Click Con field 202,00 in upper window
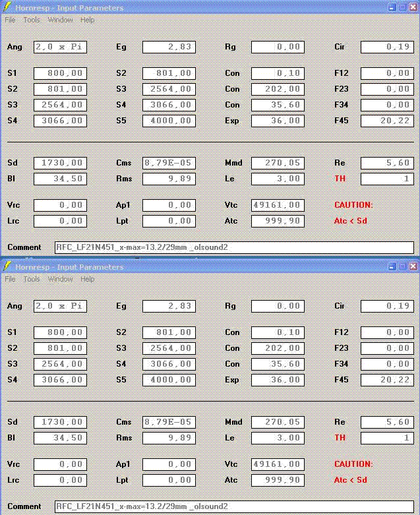The height and width of the screenshot is (515, 420). click(278, 89)
